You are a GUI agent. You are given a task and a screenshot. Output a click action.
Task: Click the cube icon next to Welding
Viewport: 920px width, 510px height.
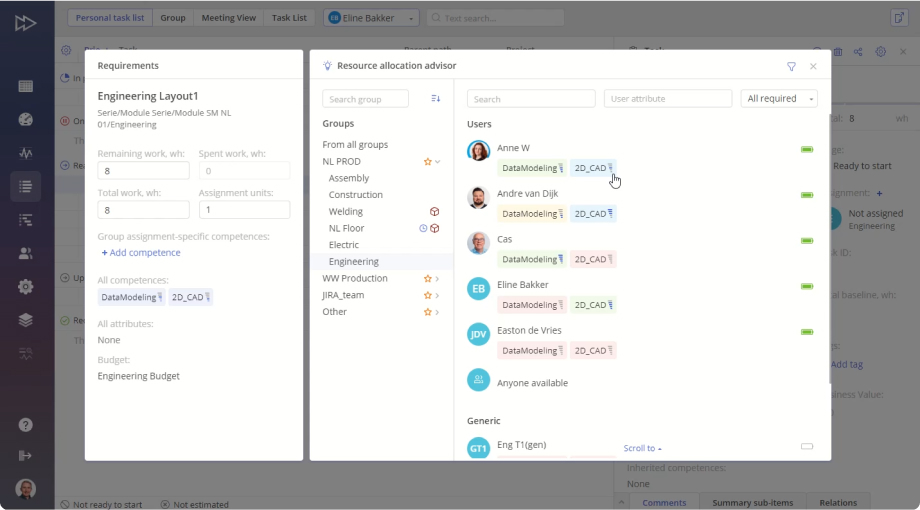point(435,212)
